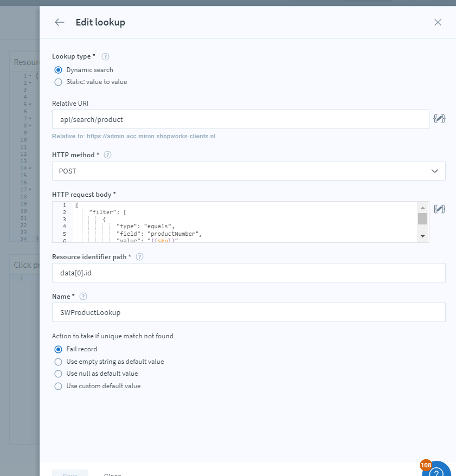Close the Edit lookup panel

pyautogui.click(x=438, y=22)
